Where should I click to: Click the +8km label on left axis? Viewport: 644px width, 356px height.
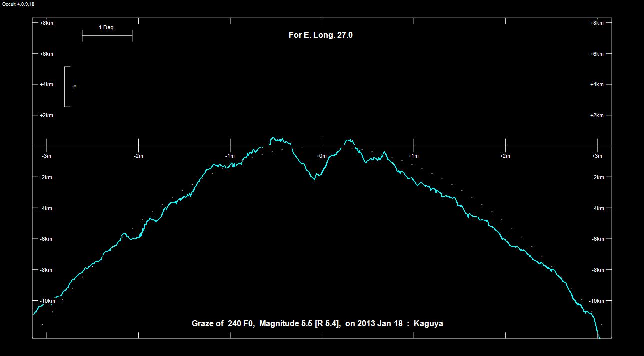click(46, 23)
